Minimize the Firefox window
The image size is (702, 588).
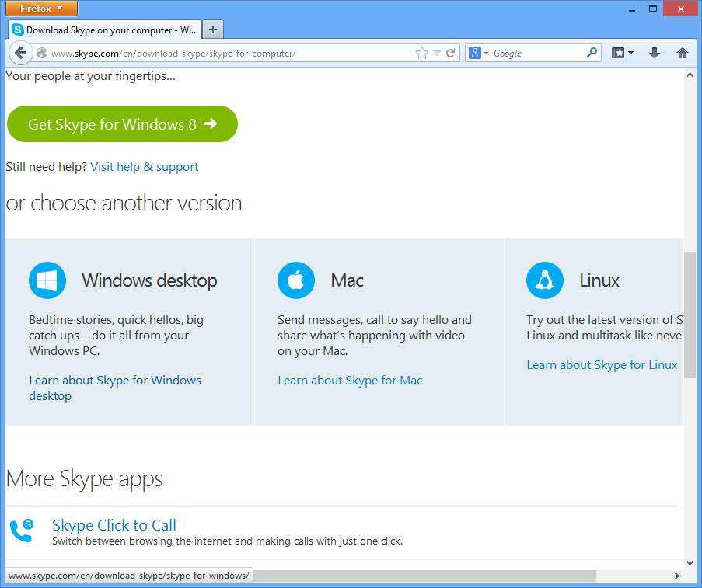[x=632, y=9]
